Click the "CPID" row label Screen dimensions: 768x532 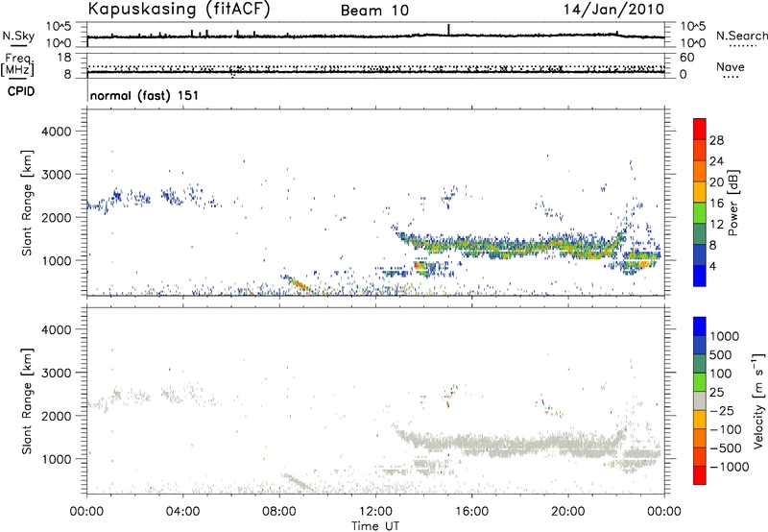tap(21, 91)
